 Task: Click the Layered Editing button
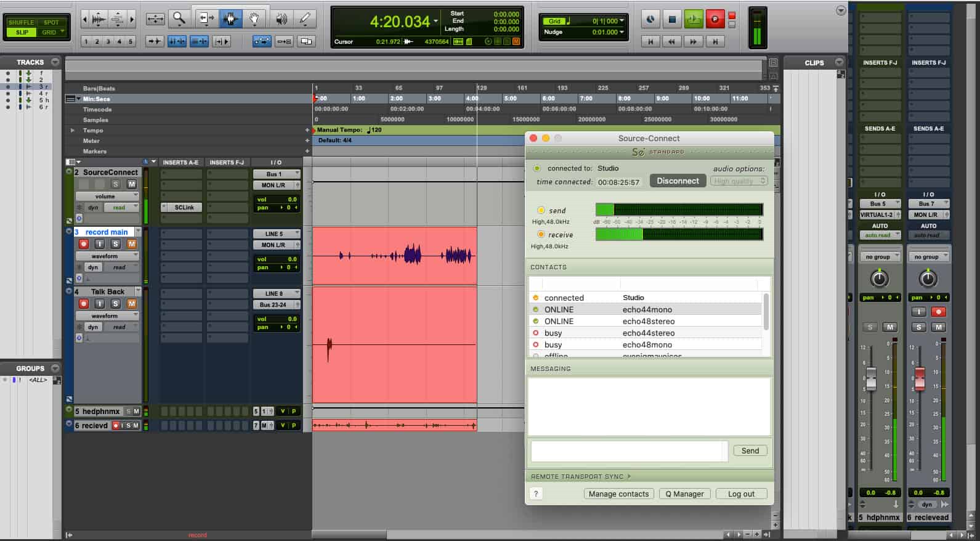pyautogui.click(x=306, y=41)
